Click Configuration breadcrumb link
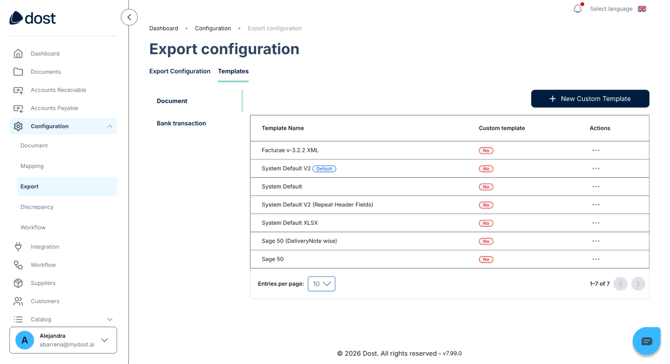The height and width of the screenshot is (364, 670). [x=213, y=28]
